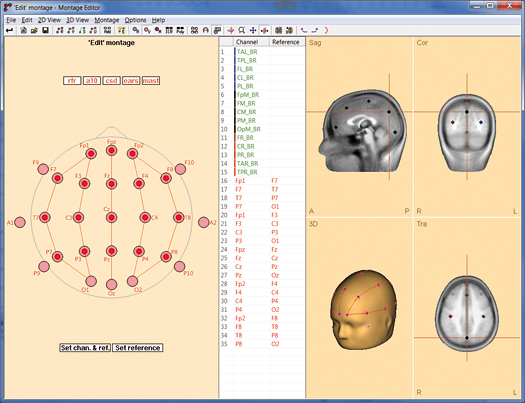Screen dimensions: 525x403
Task: Click the orange bracket toolbar icon
Action: (326, 30)
